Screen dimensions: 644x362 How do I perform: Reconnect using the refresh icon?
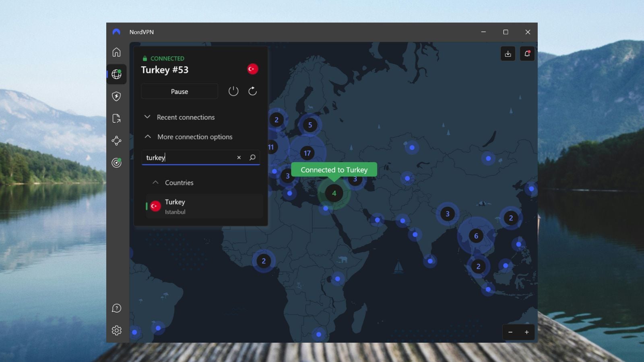[x=252, y=91]
